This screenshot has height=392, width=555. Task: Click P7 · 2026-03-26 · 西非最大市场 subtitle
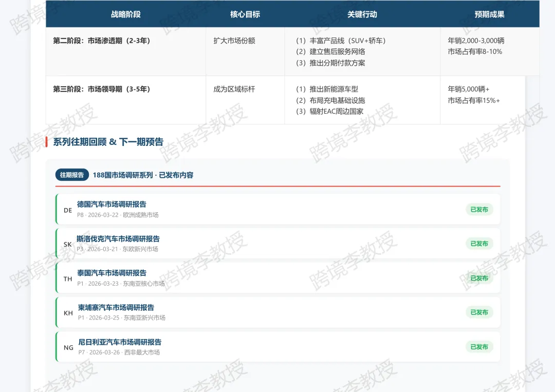119,352
